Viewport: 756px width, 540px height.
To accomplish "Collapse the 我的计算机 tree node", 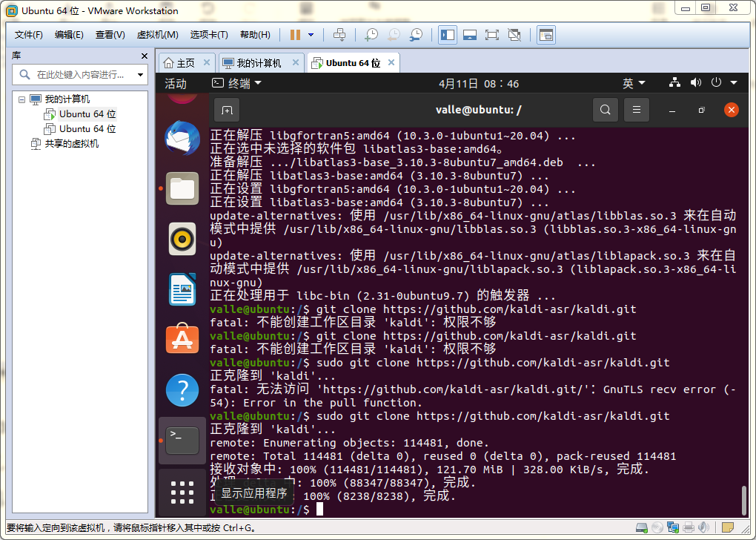I will [21, 99].
